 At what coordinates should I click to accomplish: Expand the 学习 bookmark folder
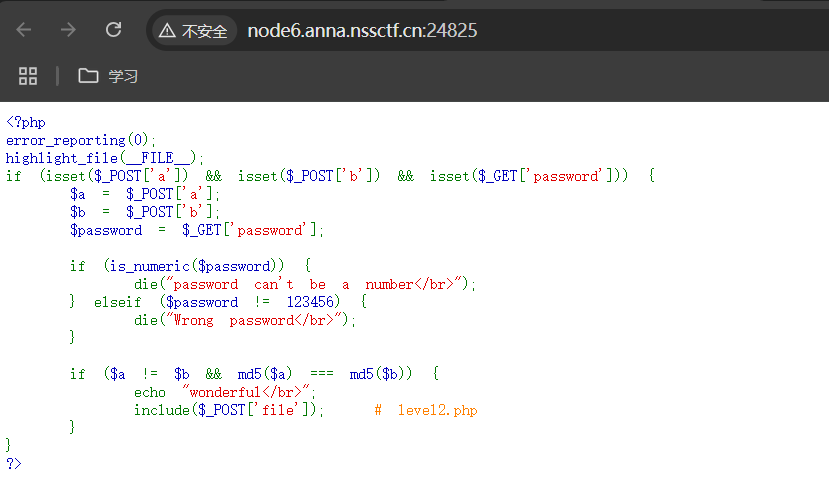click(x=122, y=76)
